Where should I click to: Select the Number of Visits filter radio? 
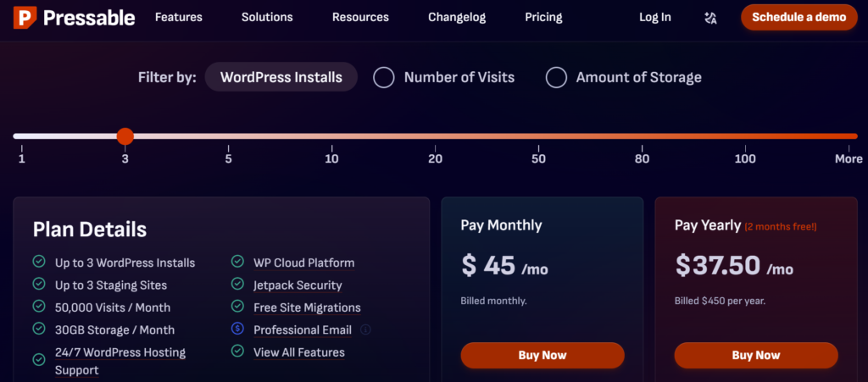pyautogui.click(x=384, y=77)
